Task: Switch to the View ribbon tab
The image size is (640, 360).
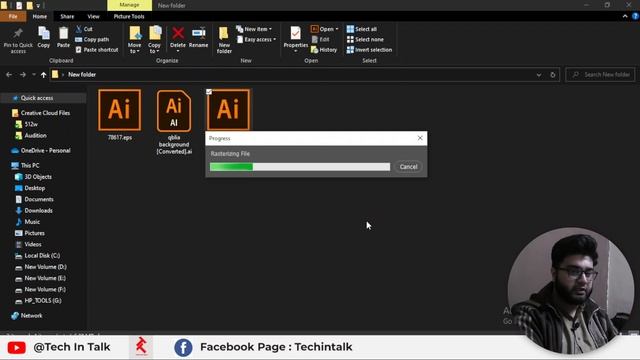Action: pos(93,16)
